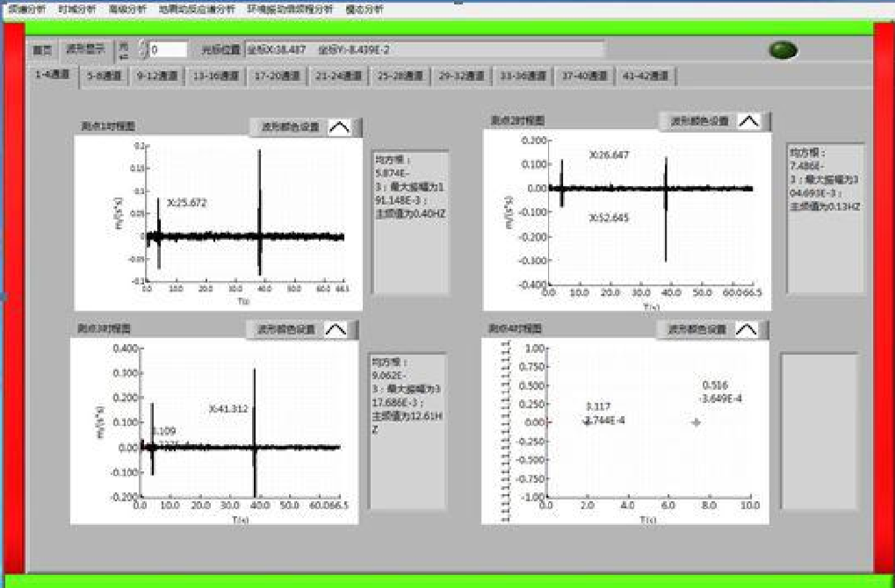Click the 光标位置 coordinate display field
Image resolution: width=895 pixels, height=588 pixels.
[x=423, y=50]
